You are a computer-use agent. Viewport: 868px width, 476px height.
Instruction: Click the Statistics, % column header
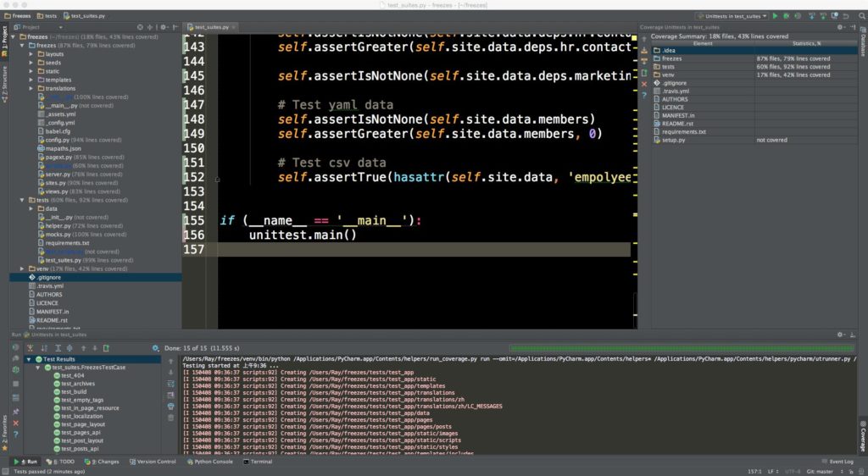pos(806,43)
